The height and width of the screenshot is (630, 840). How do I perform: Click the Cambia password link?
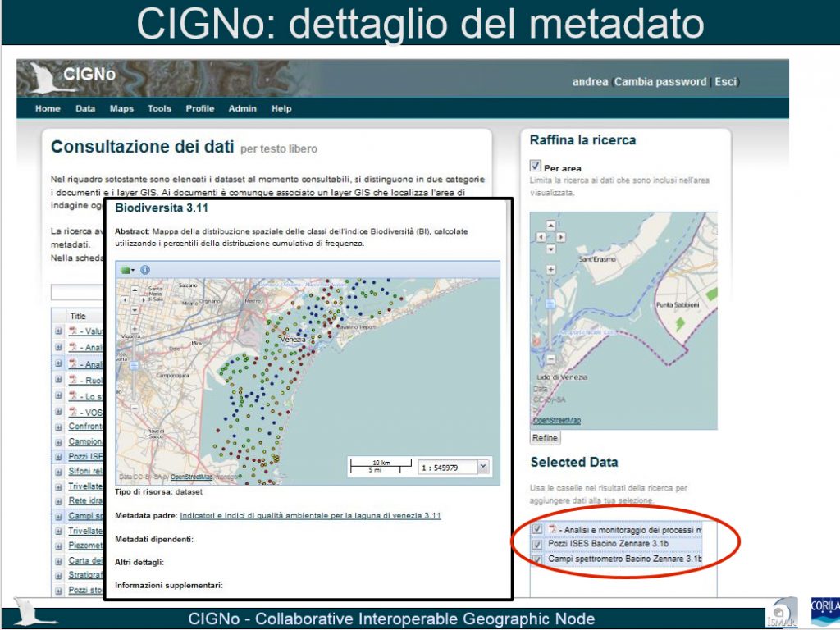click(x=660, y=82)
